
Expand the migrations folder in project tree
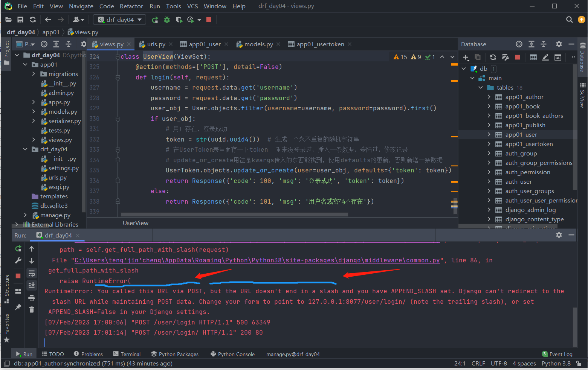tap(34, 74)
